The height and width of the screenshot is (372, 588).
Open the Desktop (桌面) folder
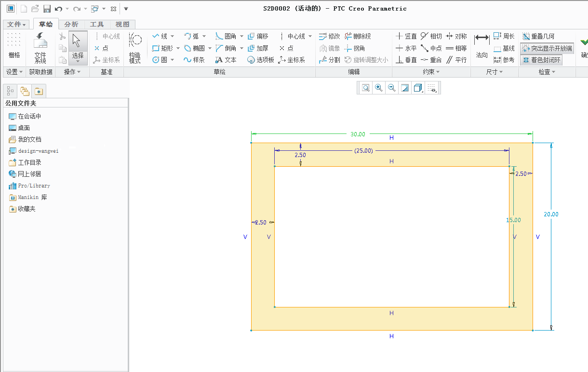[x=19, y=128]
